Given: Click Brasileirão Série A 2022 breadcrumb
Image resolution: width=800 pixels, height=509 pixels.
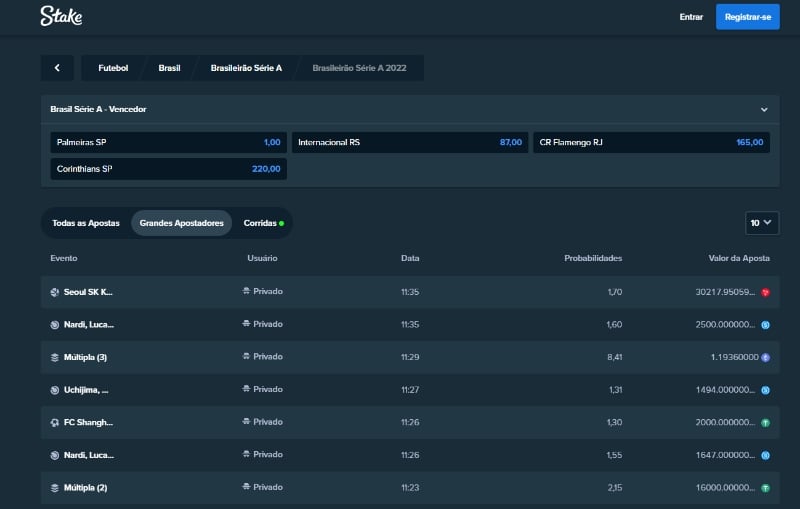Looking at the screenshot, I should click(x=359, y=68).
